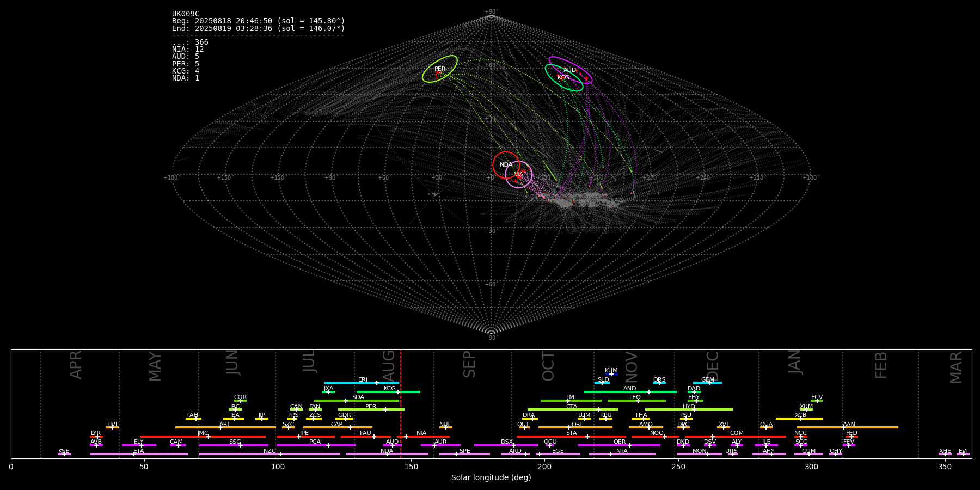
Task: Click the SPE timeline bar
Action: (464, 454)
